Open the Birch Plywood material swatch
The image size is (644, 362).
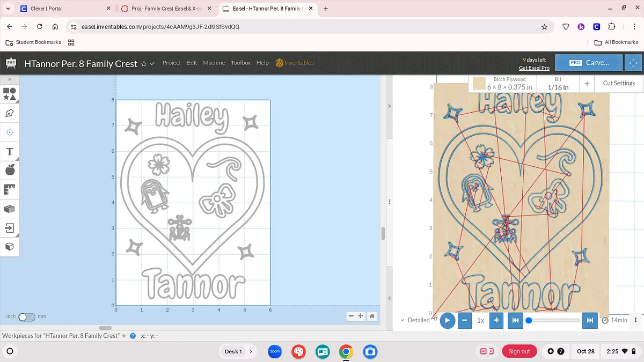pos(479,83)
